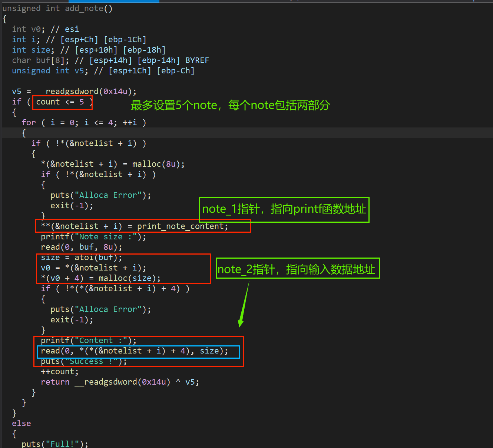
Task: Click the 'return __readgsdword(0x14u) ^ v5;' line
Action: click(x=120, y=382)
